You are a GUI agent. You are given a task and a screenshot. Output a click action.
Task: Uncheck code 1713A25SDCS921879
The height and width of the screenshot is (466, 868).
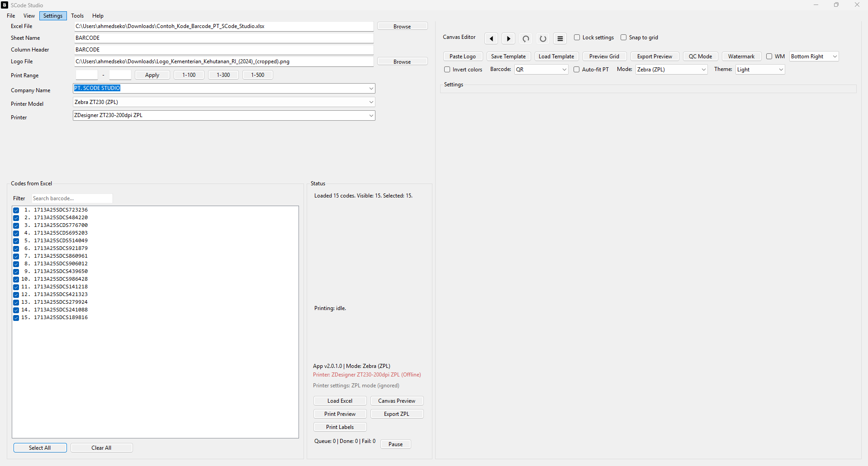(x=16, y=249)
